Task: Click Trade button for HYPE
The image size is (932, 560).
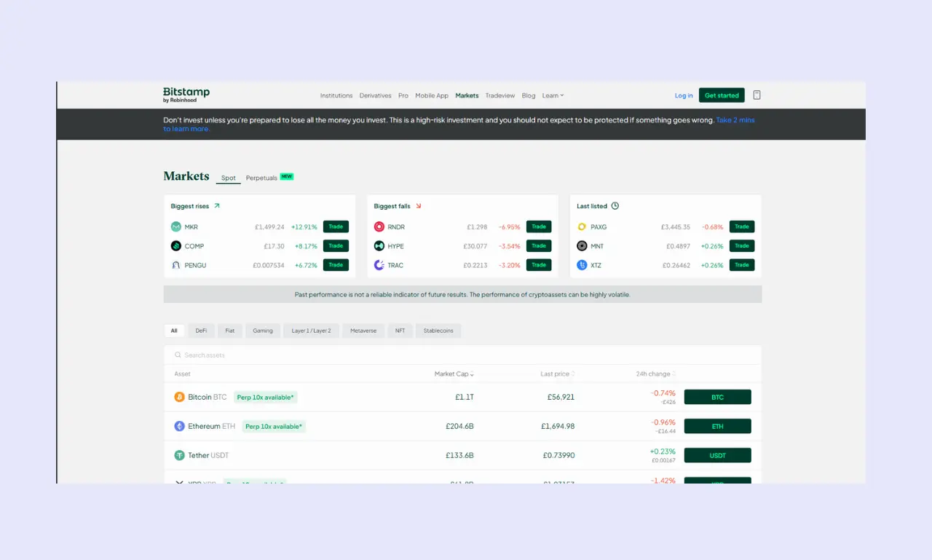Action: point(539,245)
